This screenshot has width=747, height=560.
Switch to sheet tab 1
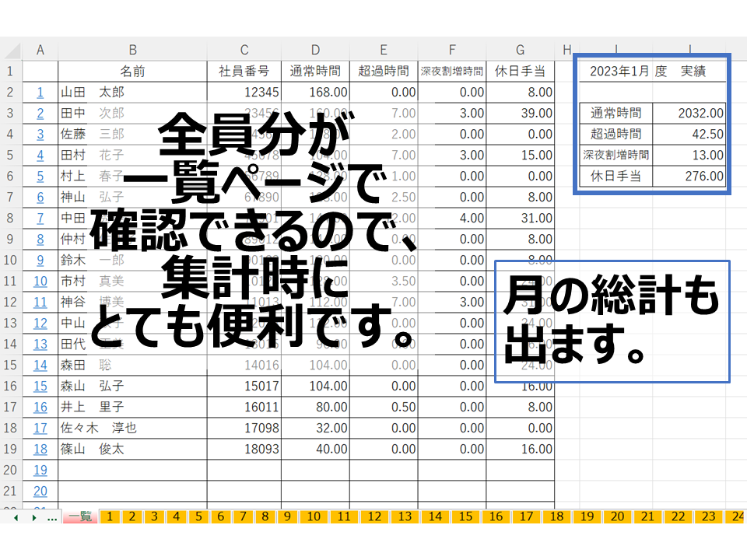(110, 516)
